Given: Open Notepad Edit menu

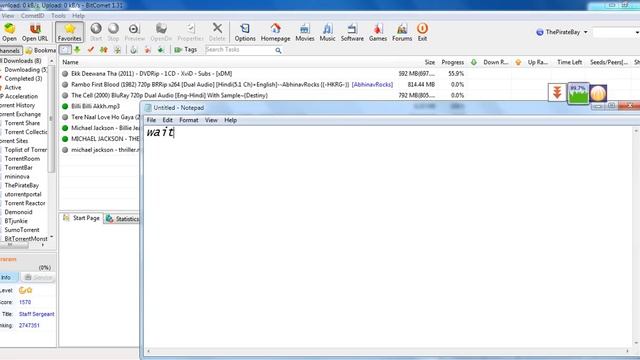Looking at the screenshot, I should click(167, 120).
